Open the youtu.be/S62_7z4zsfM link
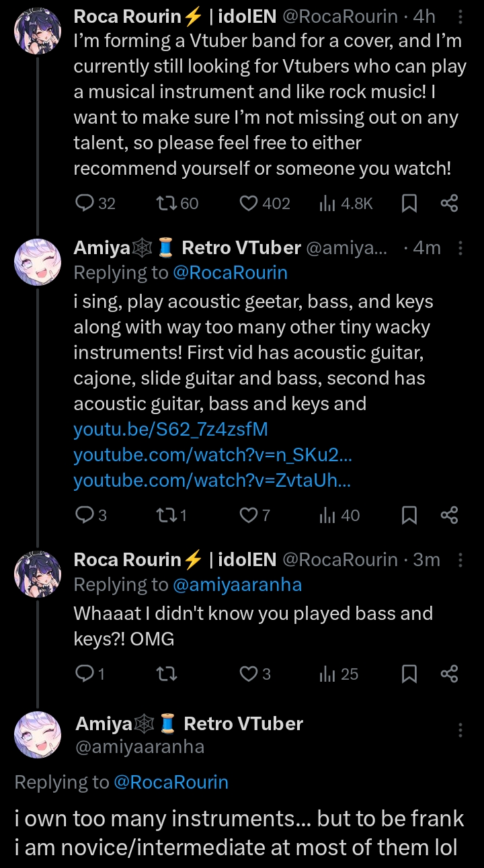This screenshot has height=868, width=484. [171, 429]
